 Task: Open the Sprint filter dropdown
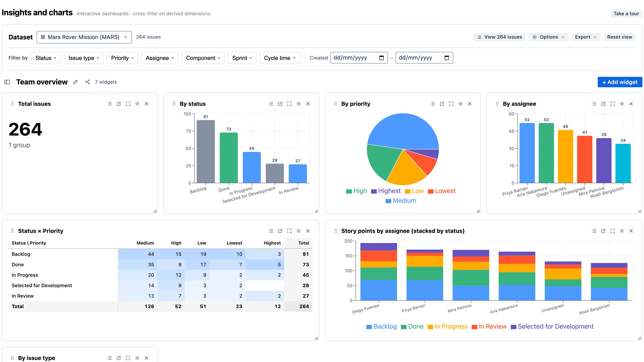coord(242,58)
